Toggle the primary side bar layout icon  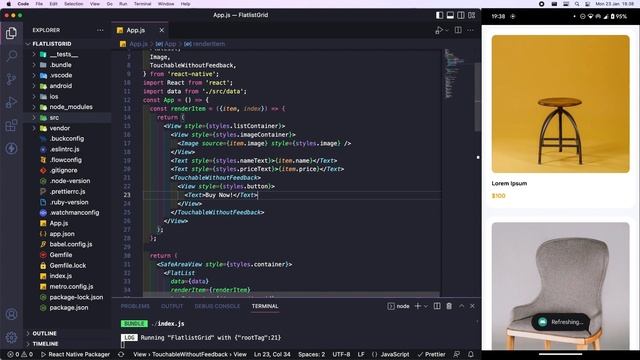pyautogui.click(x=440, y=15)
